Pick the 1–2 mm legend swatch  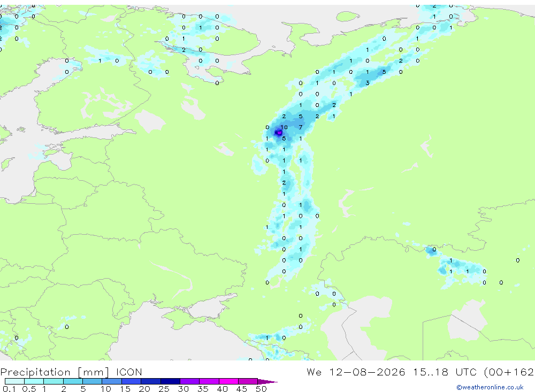[53, 381]
